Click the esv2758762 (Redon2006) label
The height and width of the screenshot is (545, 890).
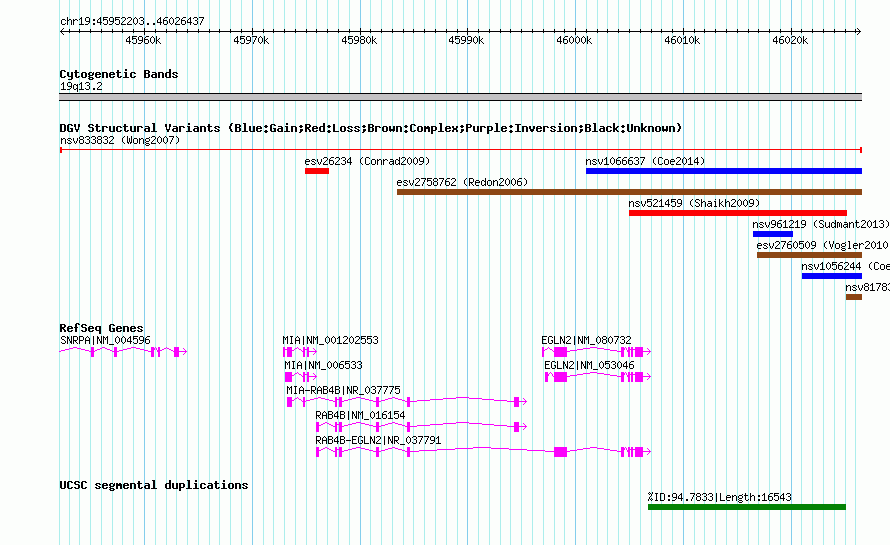(462, 182)
